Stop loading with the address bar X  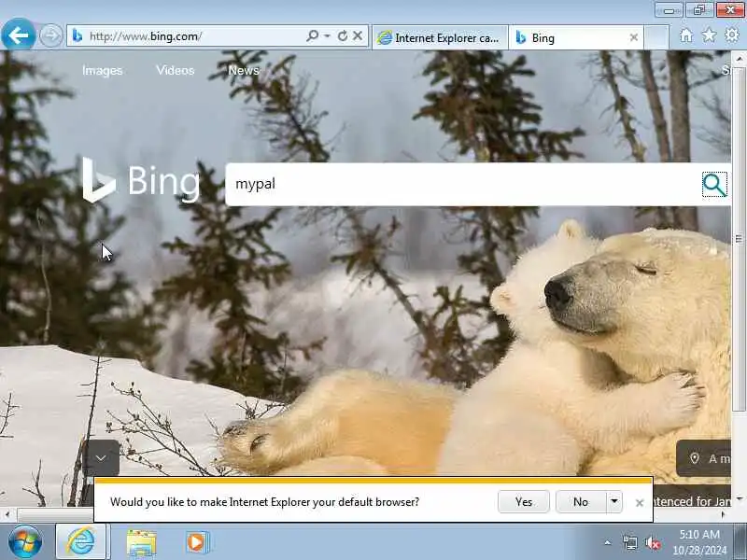pos(358,35)
